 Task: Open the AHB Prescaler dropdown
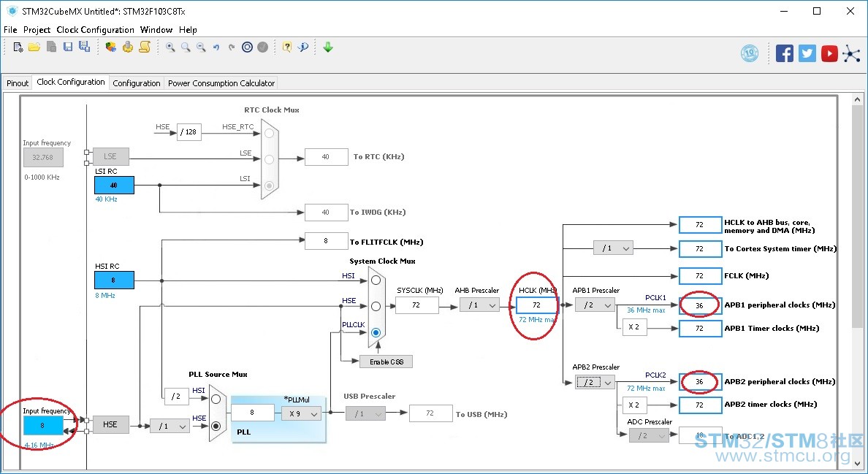click(479, 305)
